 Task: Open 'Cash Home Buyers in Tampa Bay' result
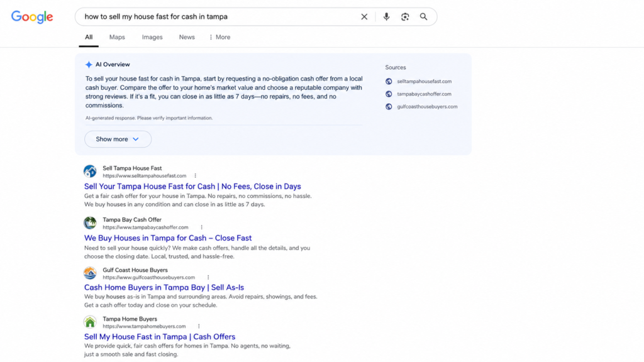pos(164,288)
